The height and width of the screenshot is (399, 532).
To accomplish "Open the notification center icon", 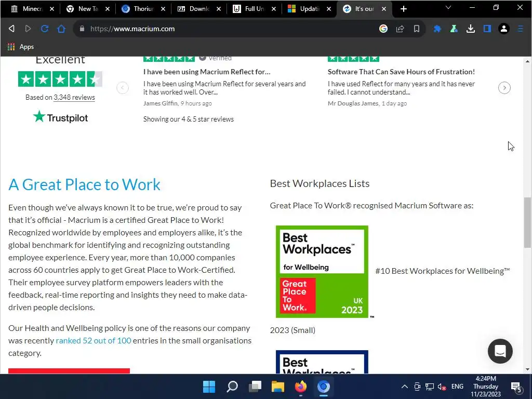I will point(516,387).
